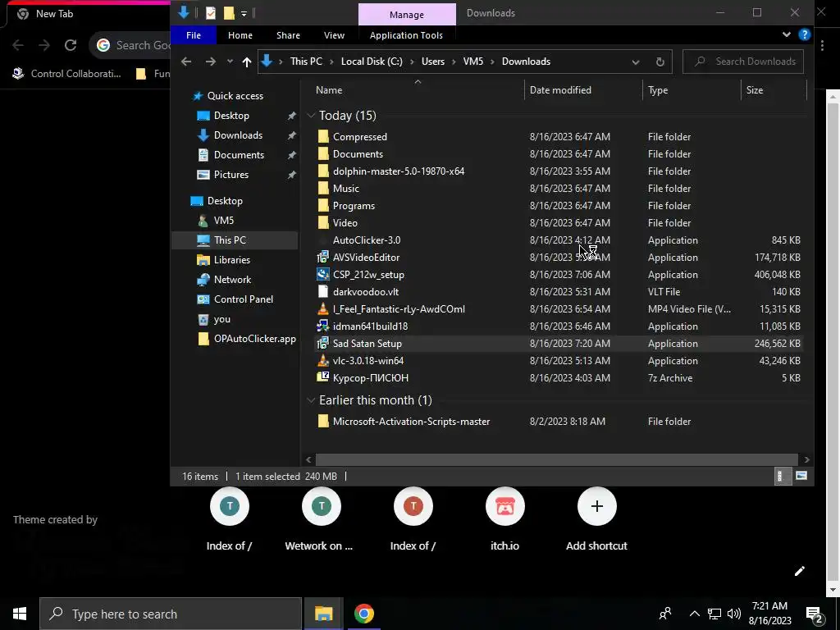The width and height of the screenshot is (840, 630).
Task: Select Quick access in navigation pane
Action: coord(235,96)
